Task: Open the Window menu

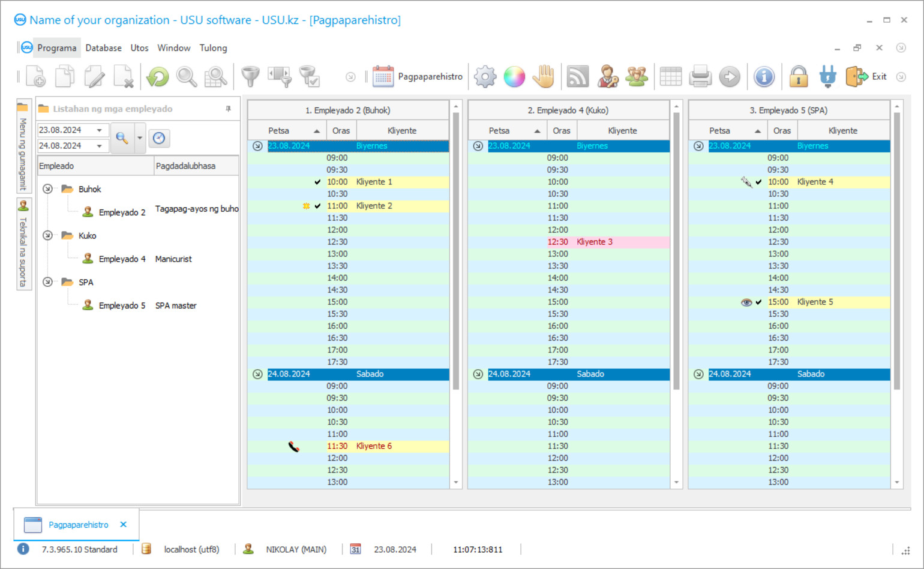Action: (174, 48)
